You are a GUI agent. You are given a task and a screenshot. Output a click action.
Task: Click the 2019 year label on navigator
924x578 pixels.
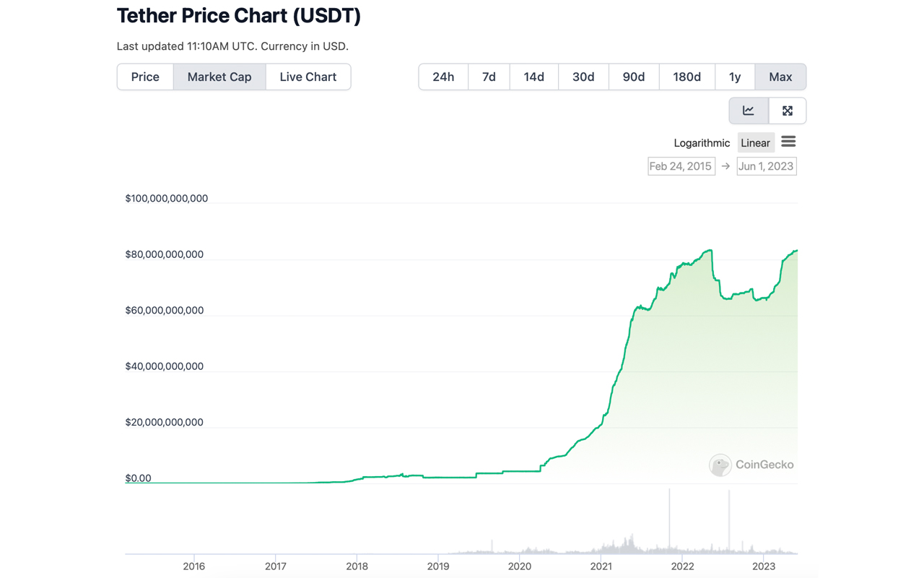[438, 566]
